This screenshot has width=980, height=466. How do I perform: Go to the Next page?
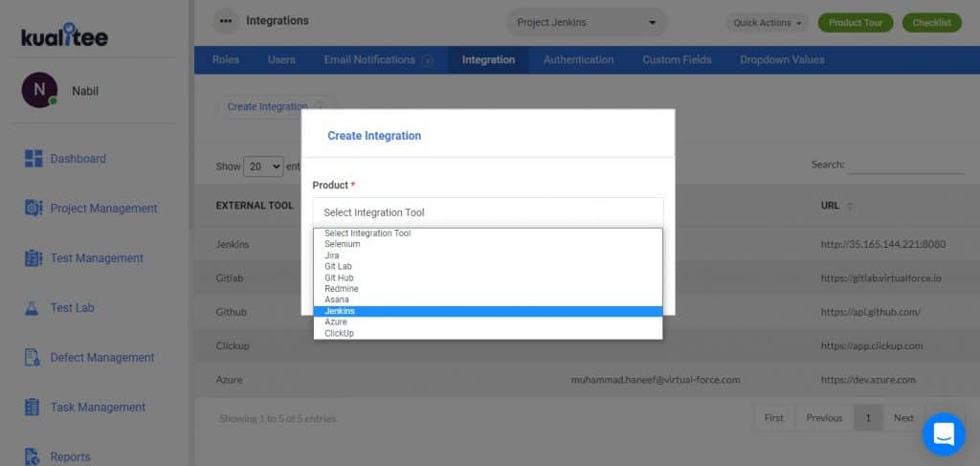tap(903, 418)
